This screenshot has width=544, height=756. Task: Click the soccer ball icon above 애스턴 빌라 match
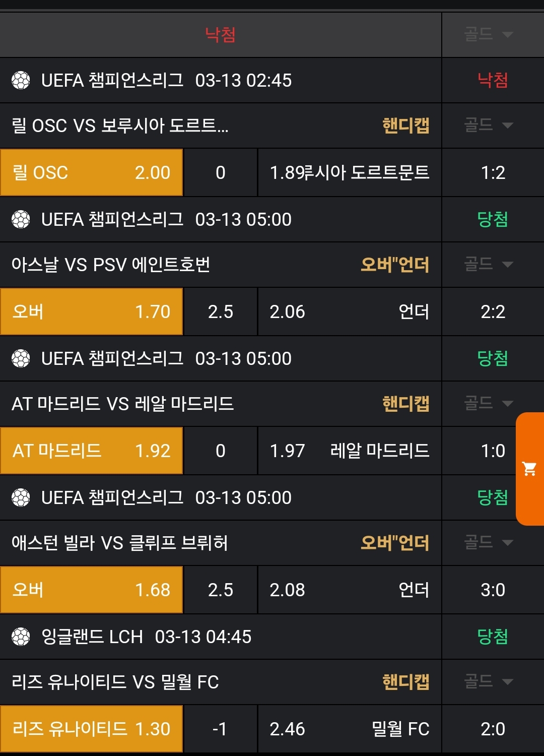click(x=21, y=498)
